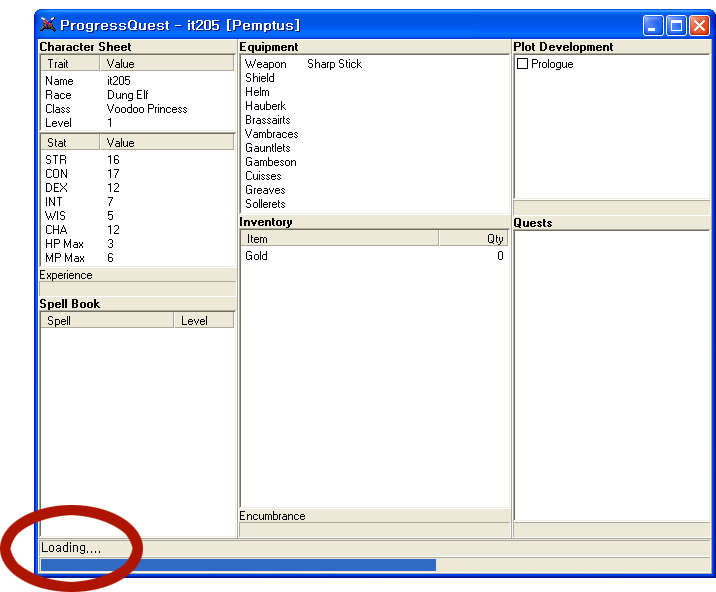Screen dimensions: 716x592
Task: Click the bottom Loading progress bar
Action: click(374, 565)
